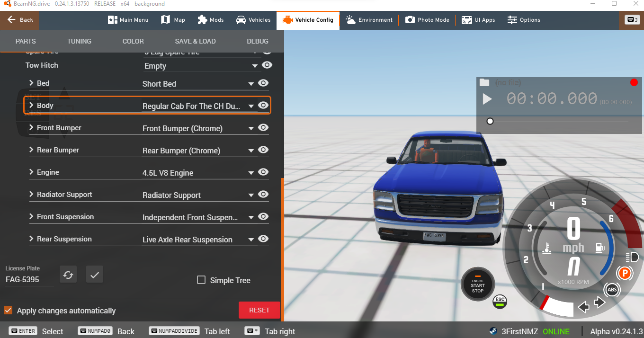Click the left turn signal arrow
The height and width of the screenshot is (338, 644).
pos(584,307)
